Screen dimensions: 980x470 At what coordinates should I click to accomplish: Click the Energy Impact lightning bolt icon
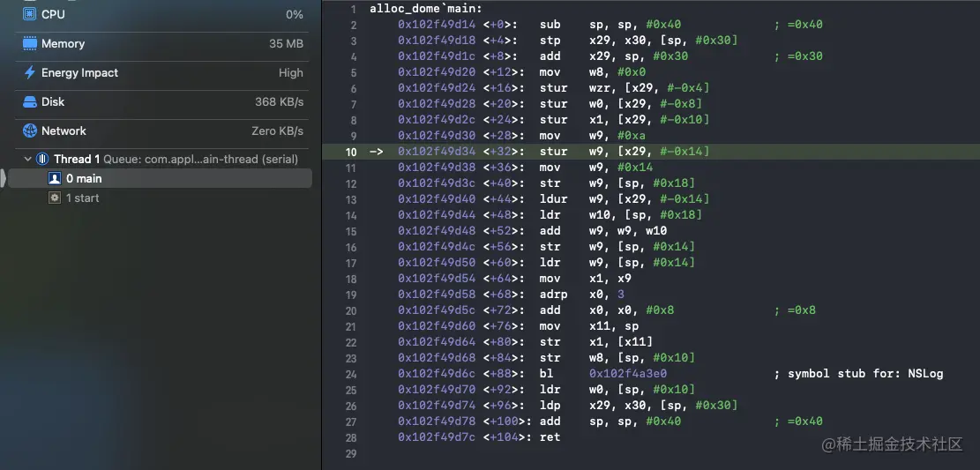click(x=28, y=72)
